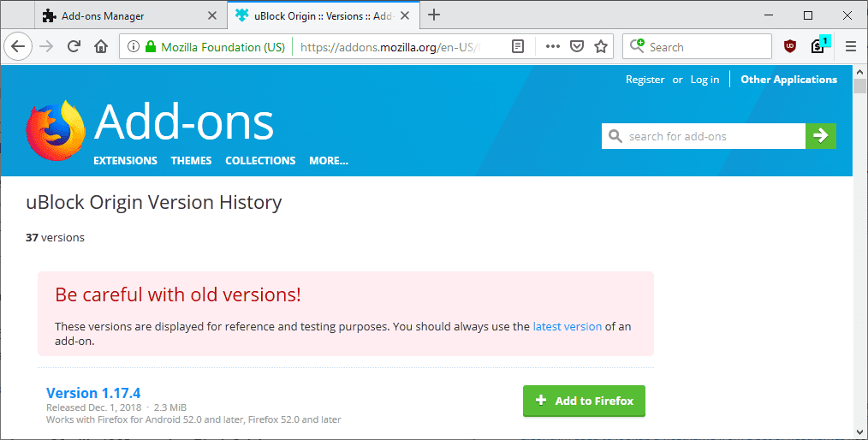Minimize the Firefox window
Screen dimensions: 868x440
(769, 15)
